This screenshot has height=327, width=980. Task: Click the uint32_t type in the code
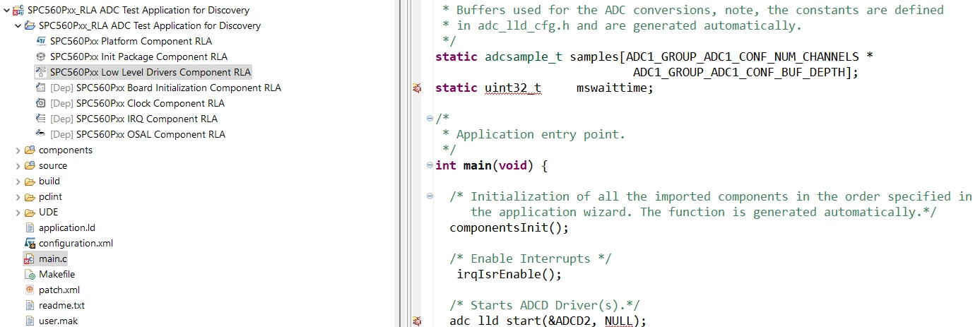[513, 88]
